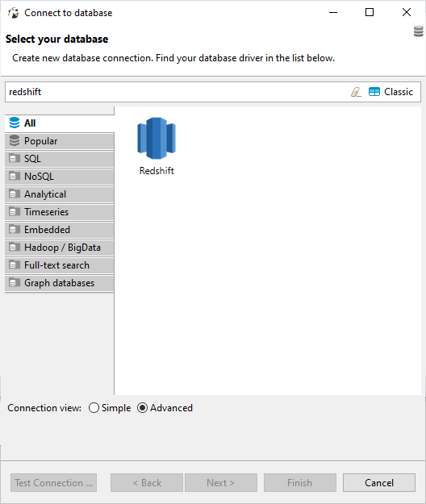
Task: Show NoSQL databases category
Action: pyautogui.click(x=60, y=177)
